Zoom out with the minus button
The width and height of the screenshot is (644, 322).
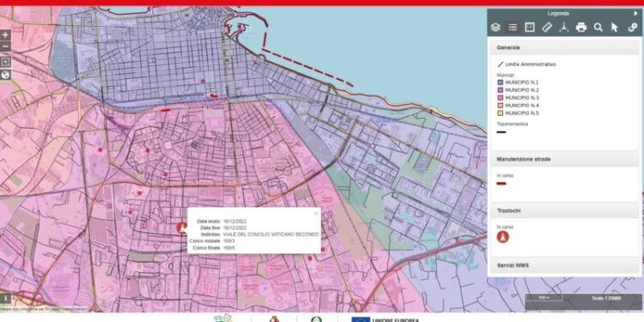coord(5,46)
